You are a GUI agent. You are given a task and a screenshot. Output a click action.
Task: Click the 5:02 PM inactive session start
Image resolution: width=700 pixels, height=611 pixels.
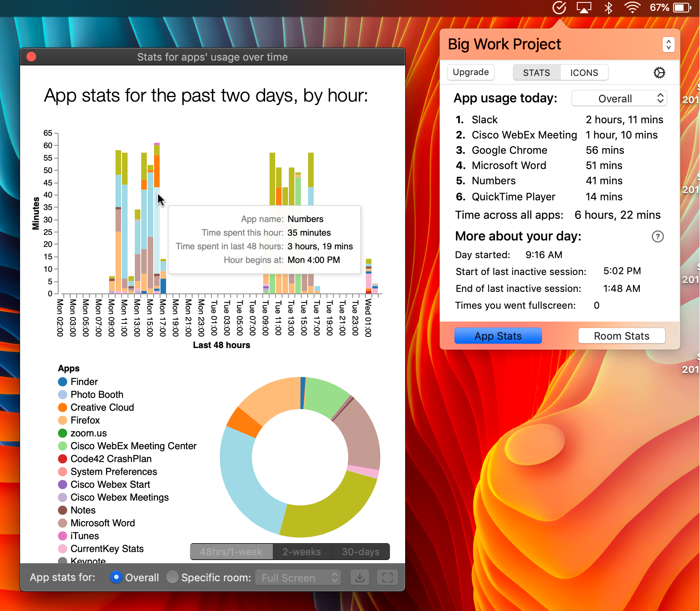622,271
